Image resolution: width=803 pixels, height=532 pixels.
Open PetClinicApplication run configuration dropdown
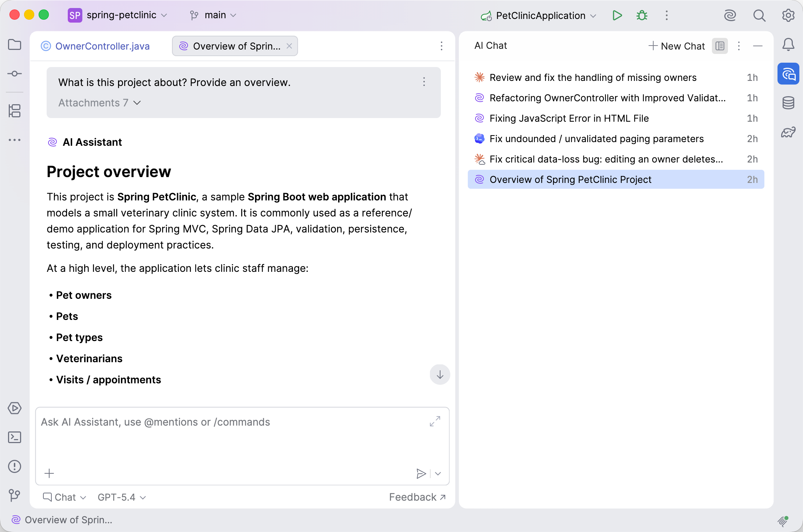pyautogui.click(x=538, y=16)
